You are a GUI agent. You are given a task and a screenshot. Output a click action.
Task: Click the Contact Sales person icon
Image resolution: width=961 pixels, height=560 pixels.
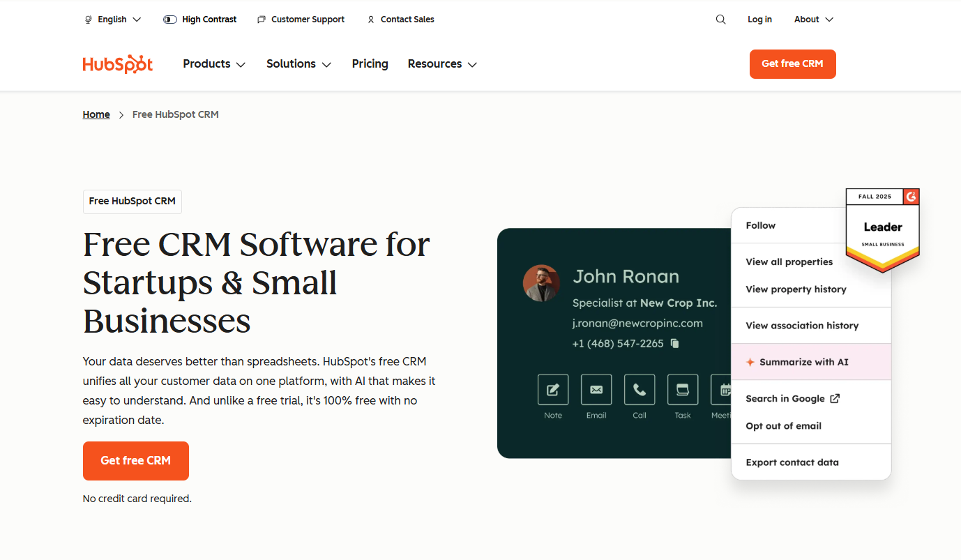(370, 20)
